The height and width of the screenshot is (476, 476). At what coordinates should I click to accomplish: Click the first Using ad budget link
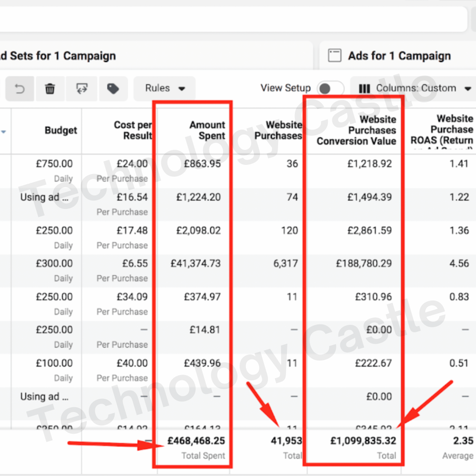pyautogui.click(x=44, y=197)
